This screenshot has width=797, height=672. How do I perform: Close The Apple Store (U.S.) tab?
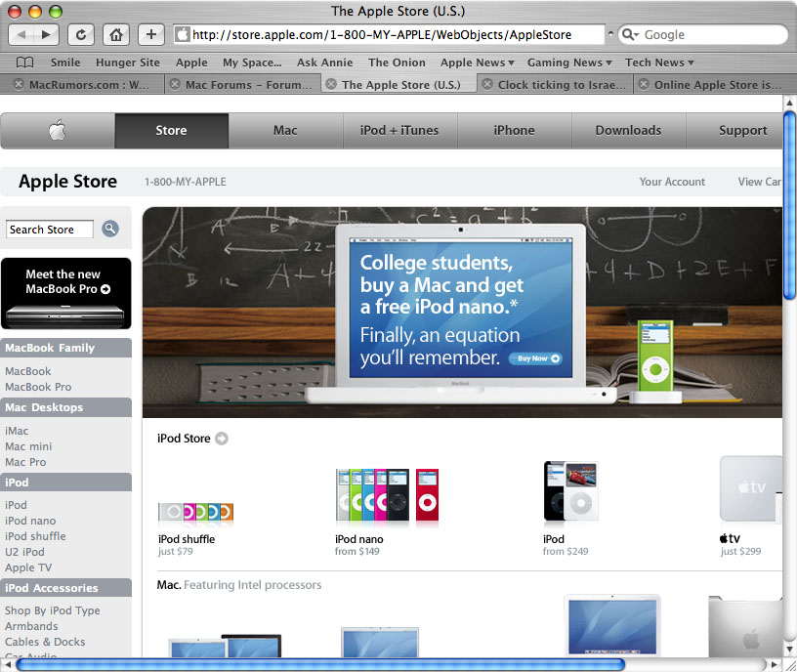pyautogui.click(x=331, y=84)
